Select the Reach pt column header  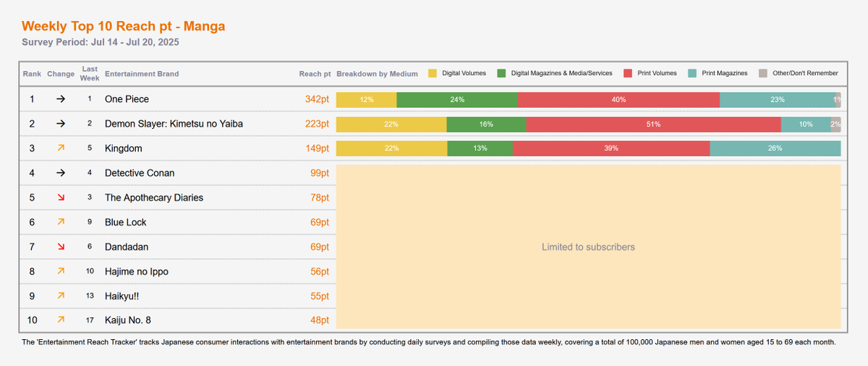click(x=315, y=74)
